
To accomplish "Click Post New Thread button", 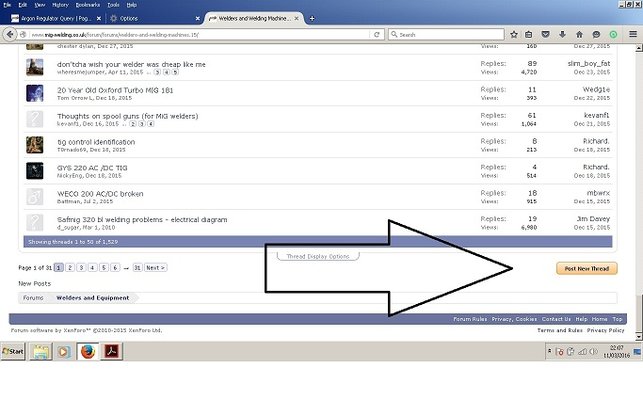I will tap(586, 268).
